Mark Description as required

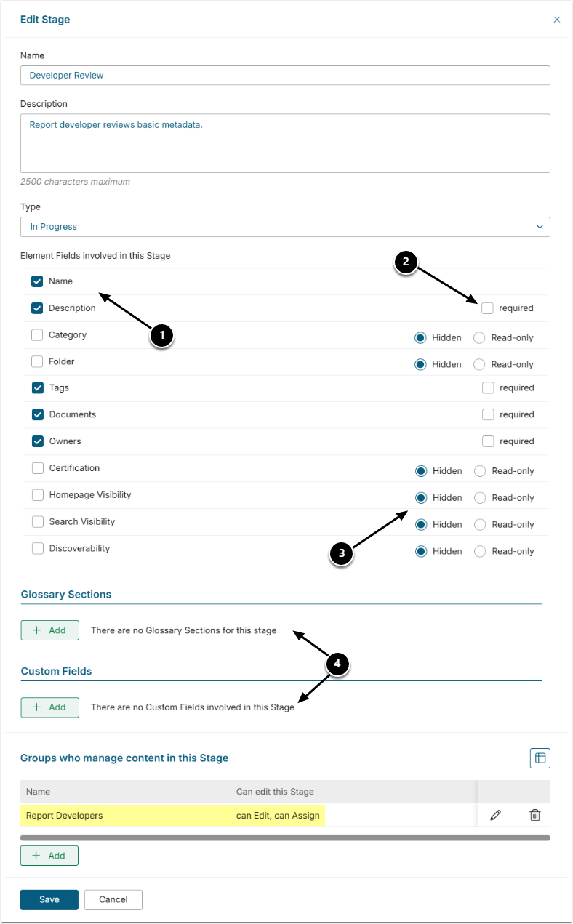487,308
